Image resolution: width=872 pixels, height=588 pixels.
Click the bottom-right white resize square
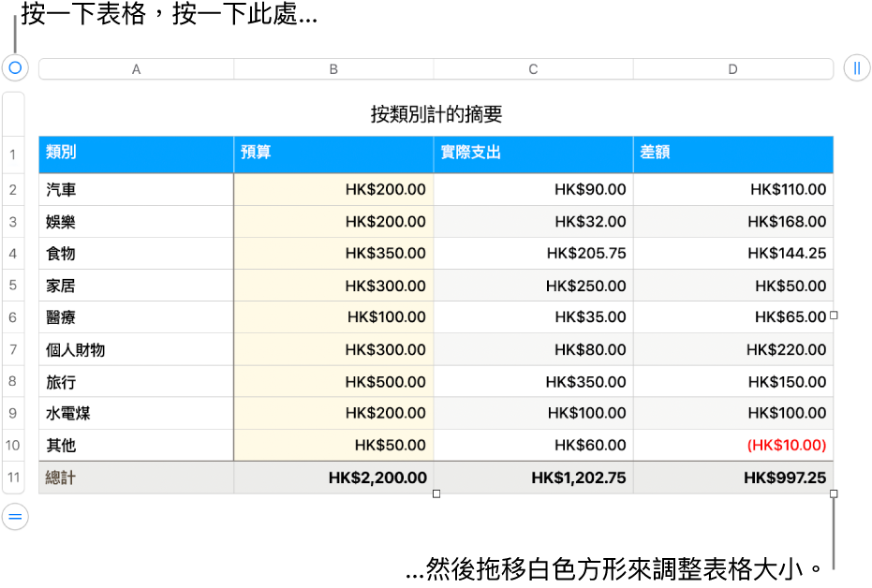click(834, 493)
